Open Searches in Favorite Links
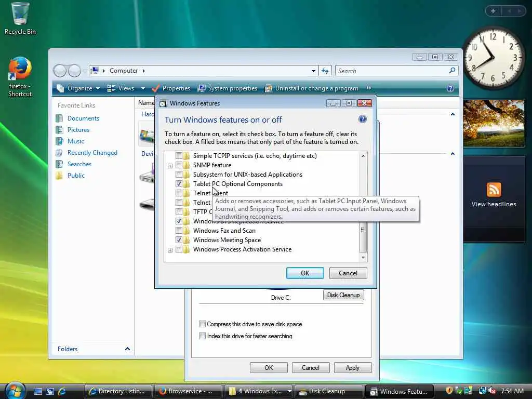Viewport: 532px width, 399px height. [x=79, y=164]
